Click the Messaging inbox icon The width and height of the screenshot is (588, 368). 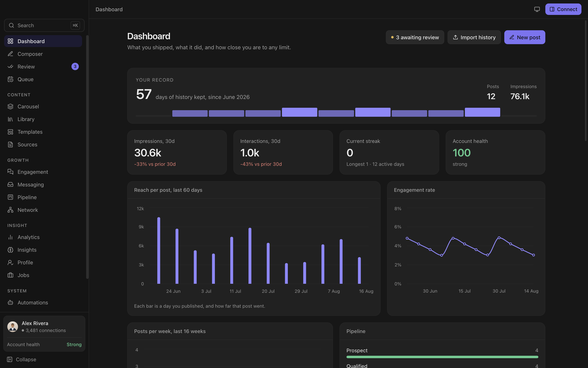click(10, 184)
